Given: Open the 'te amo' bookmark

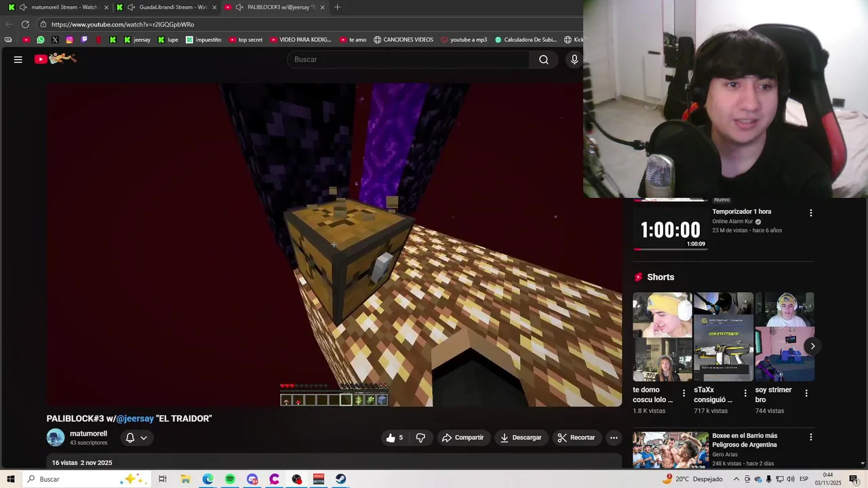Looking at the screenshot, I should point(353,40).
